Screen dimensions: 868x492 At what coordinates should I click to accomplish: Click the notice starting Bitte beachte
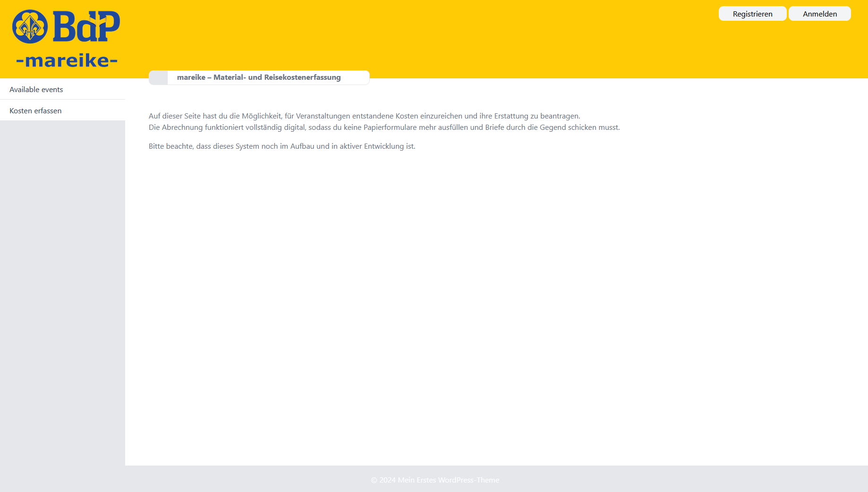282,146
